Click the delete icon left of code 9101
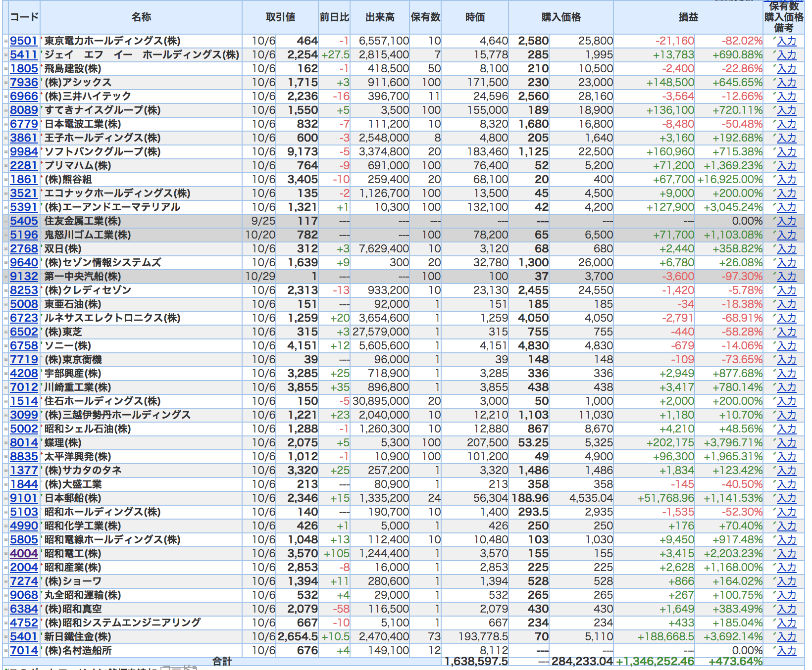Image resolution: width=812 pixels, height=670 pixels. [x=5, y=498]
